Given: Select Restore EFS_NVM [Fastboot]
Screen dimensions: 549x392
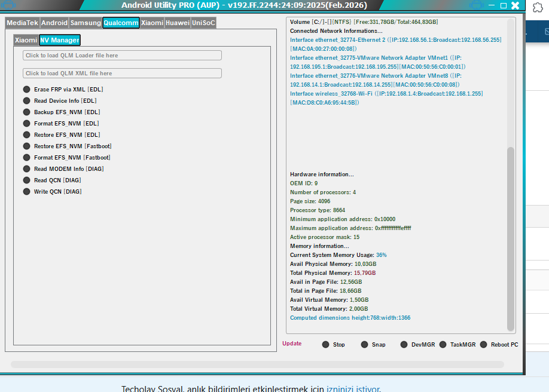Looking at the screenshot, I should click(x=67, y=146).
